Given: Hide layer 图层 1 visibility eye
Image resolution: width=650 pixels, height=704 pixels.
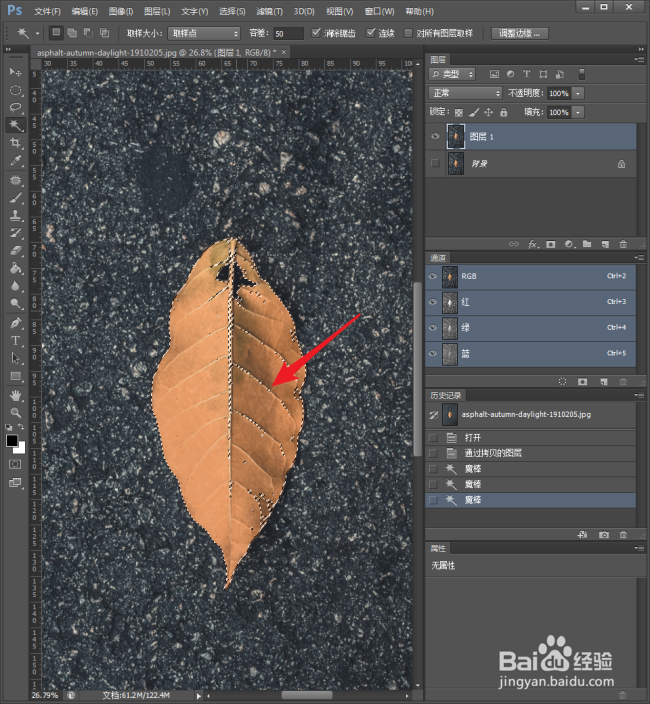Looking at the screenshot, I should click(x=435, y=136).
